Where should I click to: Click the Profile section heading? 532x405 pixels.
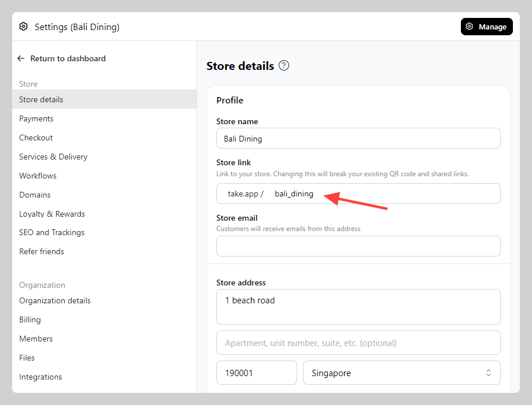(x=230, y=101)
